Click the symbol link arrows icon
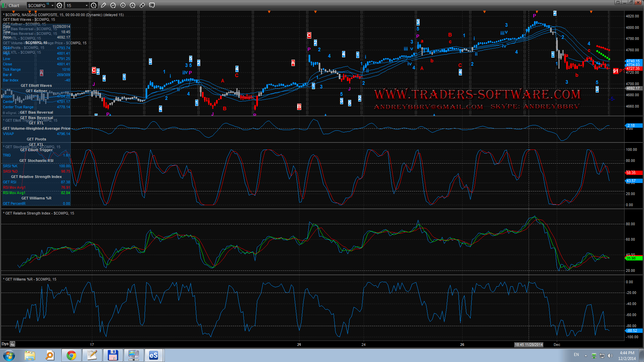 click(x=142, y=5)
